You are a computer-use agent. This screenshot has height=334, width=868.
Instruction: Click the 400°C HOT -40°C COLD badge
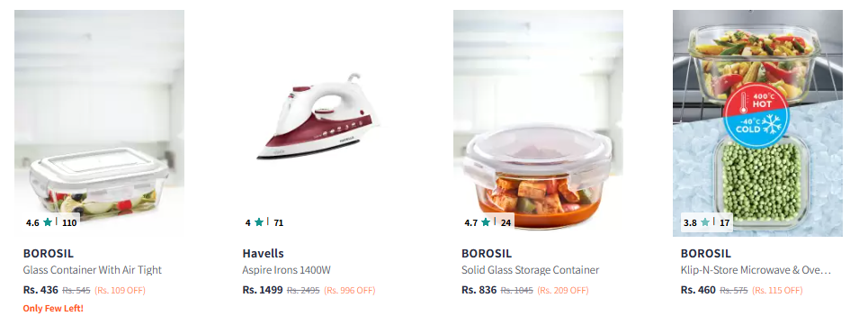click(x=756, y=117)
